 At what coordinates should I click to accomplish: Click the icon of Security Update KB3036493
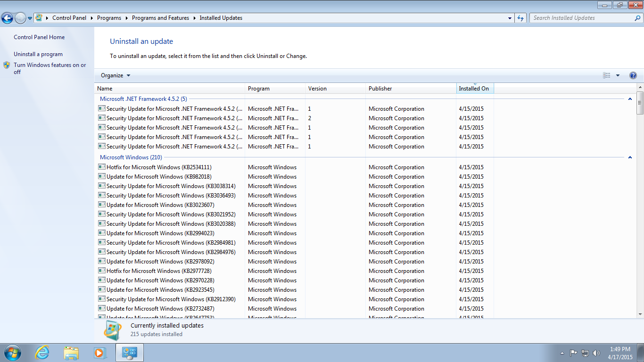click(x=102, y=195)
